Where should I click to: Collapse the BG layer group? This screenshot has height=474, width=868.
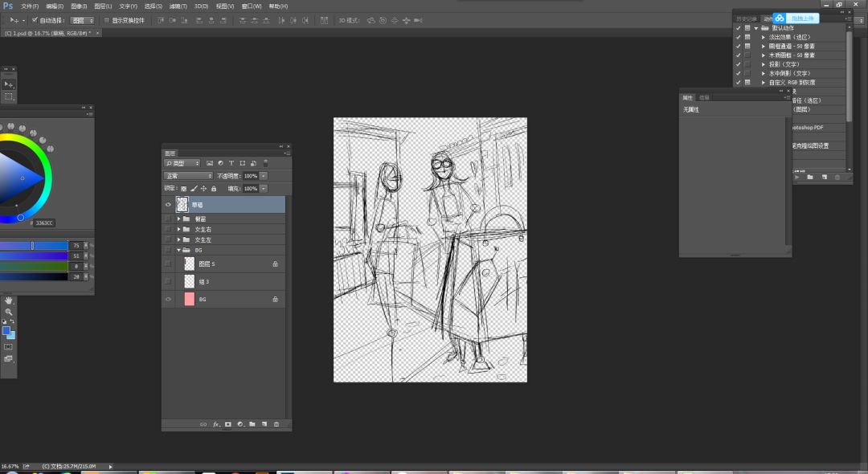178,250
